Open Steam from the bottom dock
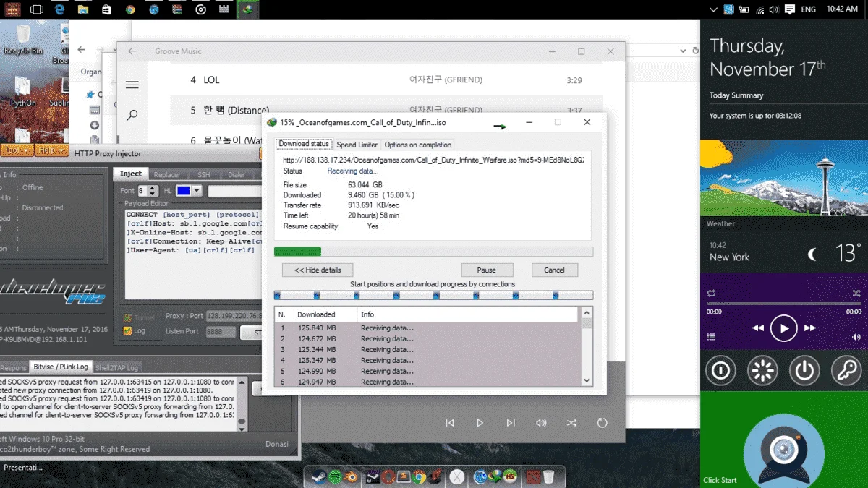Viewport: 868px width, 488px height. [x=318, y=477]
